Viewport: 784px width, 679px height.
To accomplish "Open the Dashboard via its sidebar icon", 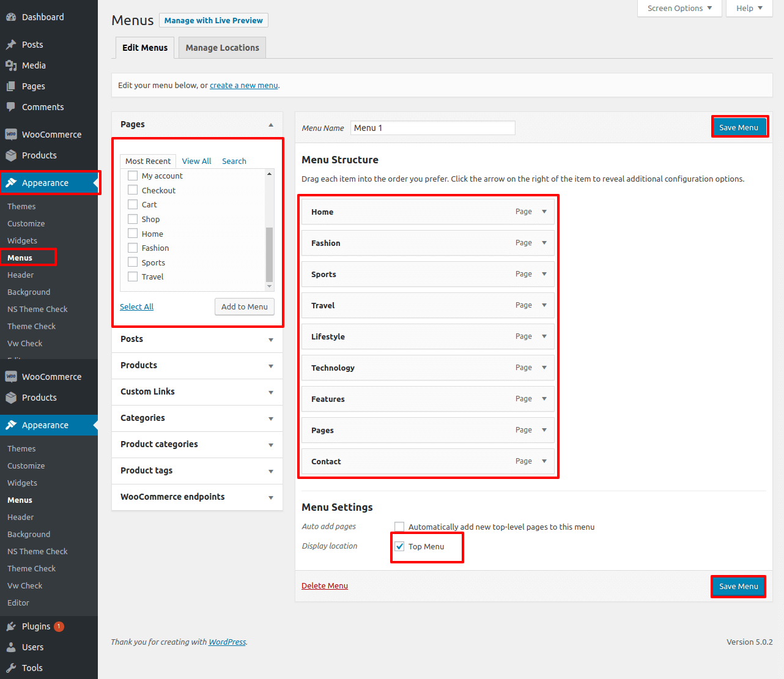I will tap(12, 17).
